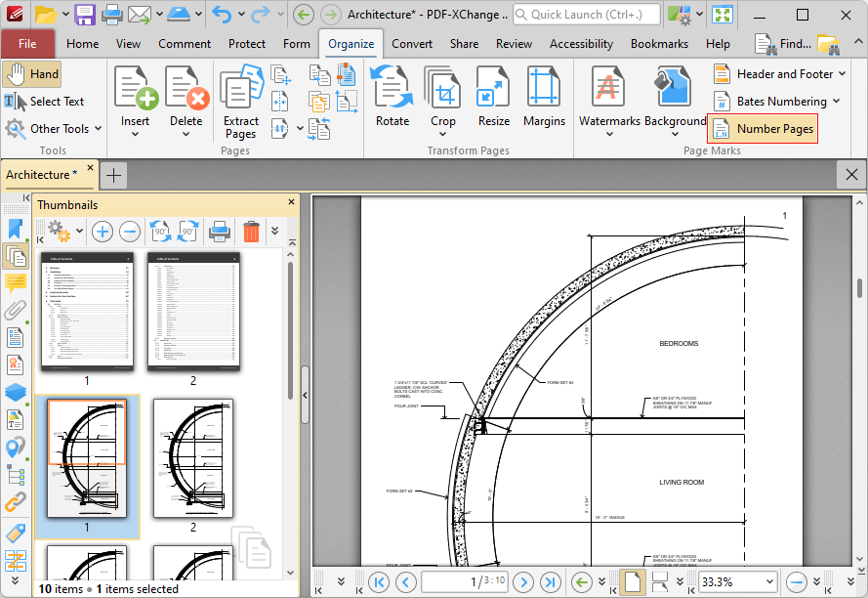Switch to the Bookmarks ribbon tab
The width and height of the screenshot is (868, 598).
(659, 44)
